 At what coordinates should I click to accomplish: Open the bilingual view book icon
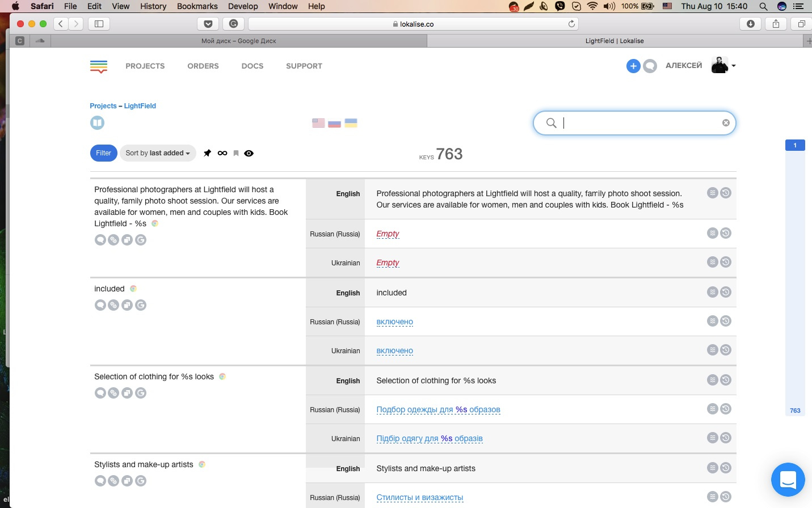(x=98, y=122)
